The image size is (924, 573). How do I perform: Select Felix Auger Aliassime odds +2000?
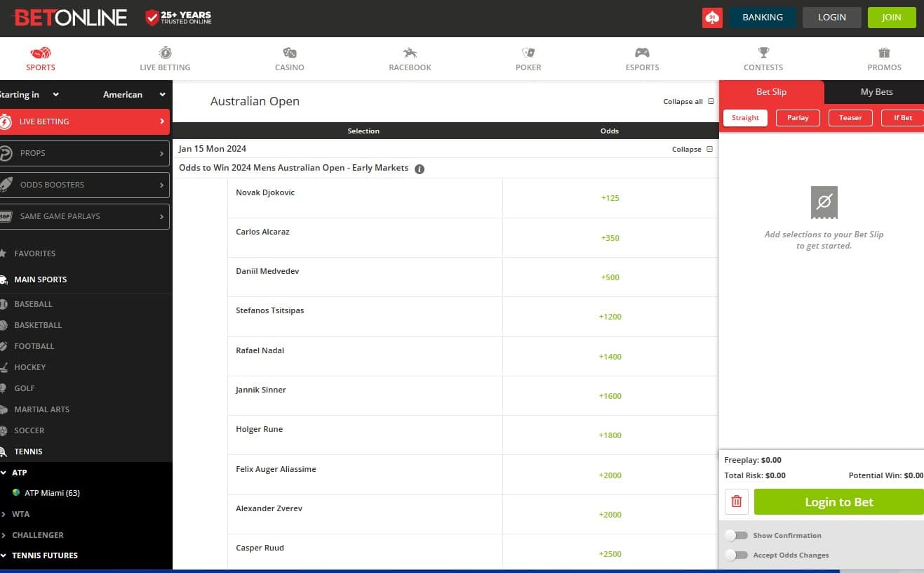(610, 475)
